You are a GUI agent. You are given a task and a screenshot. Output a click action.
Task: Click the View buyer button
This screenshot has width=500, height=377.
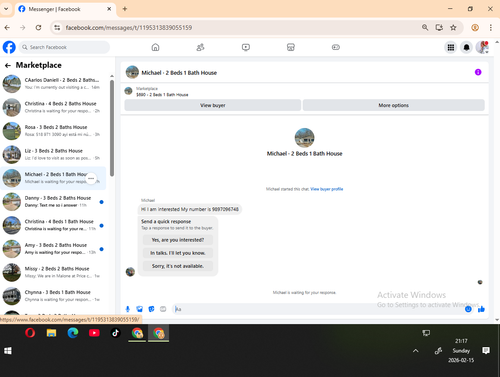213,105
